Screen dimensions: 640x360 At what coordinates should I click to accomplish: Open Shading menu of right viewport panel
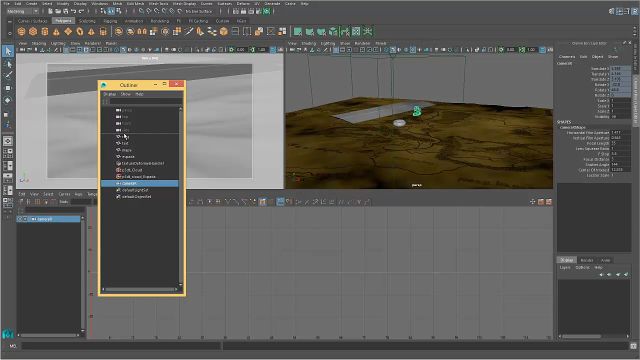[309, 43]
